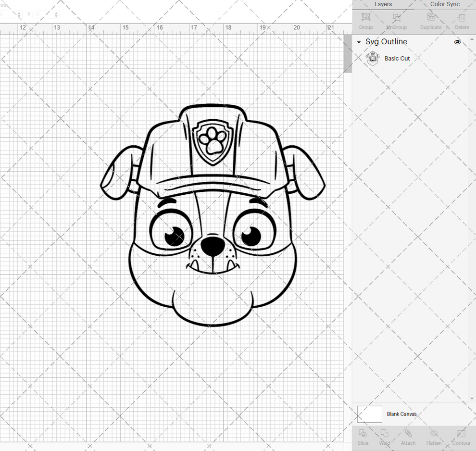This screenshot has height=451, width=476.
Task: Change the Blank Canvas color swatch
Action: [x=369, y=414]
